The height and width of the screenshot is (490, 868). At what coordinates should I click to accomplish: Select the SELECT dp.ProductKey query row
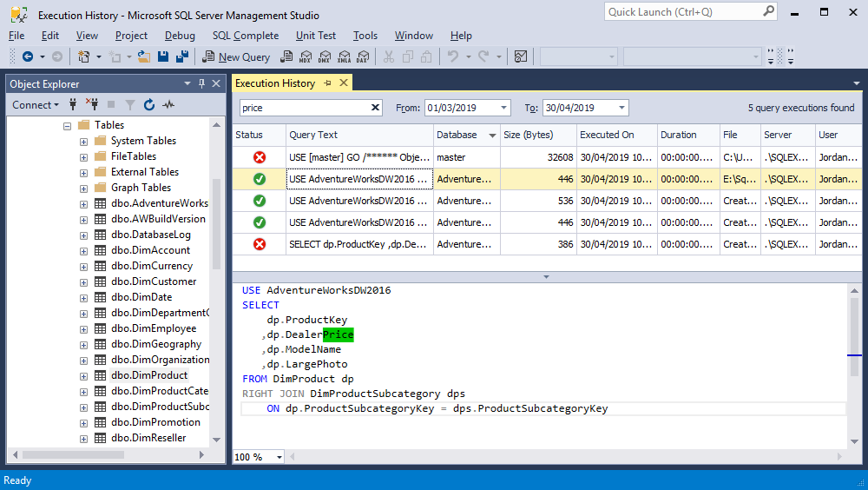coord(547,244)
